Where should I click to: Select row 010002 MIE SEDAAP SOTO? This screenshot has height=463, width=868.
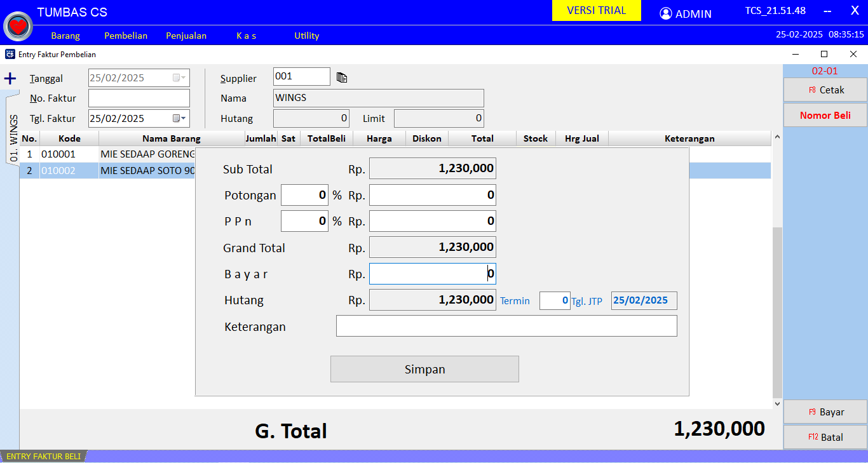(108, 170)
